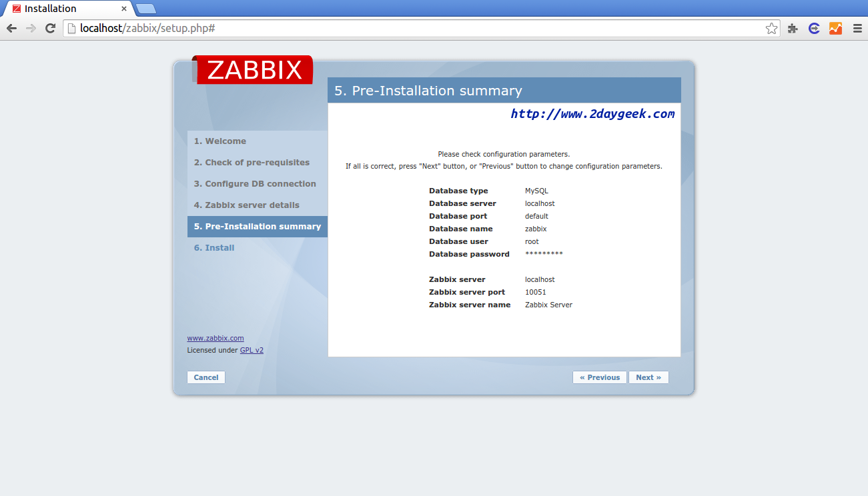Click the blue circular extension icon
This screenshot has width=868, height=496.
point(814,28)
